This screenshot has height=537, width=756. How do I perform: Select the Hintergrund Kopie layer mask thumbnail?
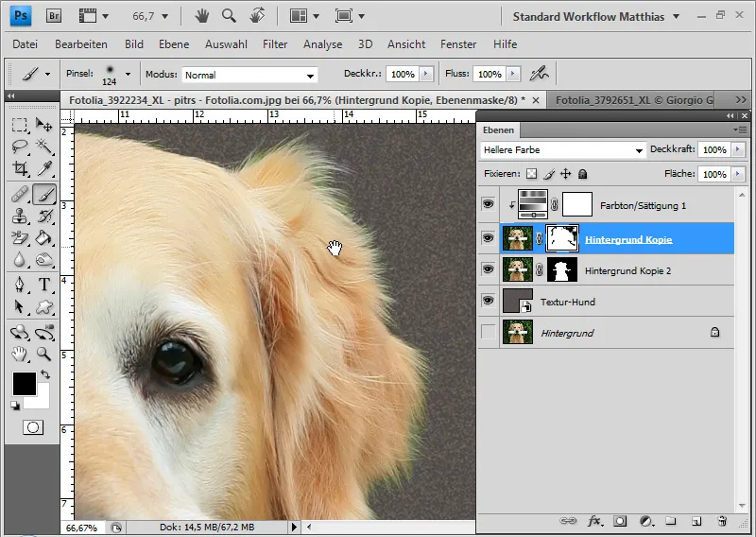[561, 238]
